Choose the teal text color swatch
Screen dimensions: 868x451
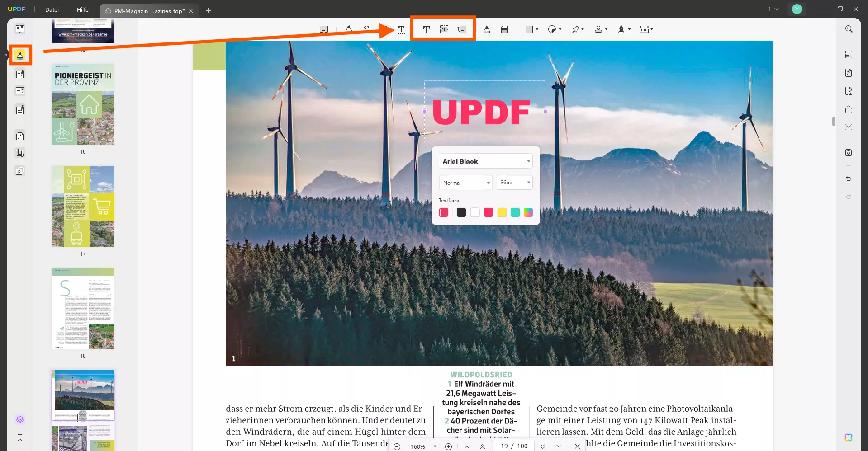click(515, 212)
